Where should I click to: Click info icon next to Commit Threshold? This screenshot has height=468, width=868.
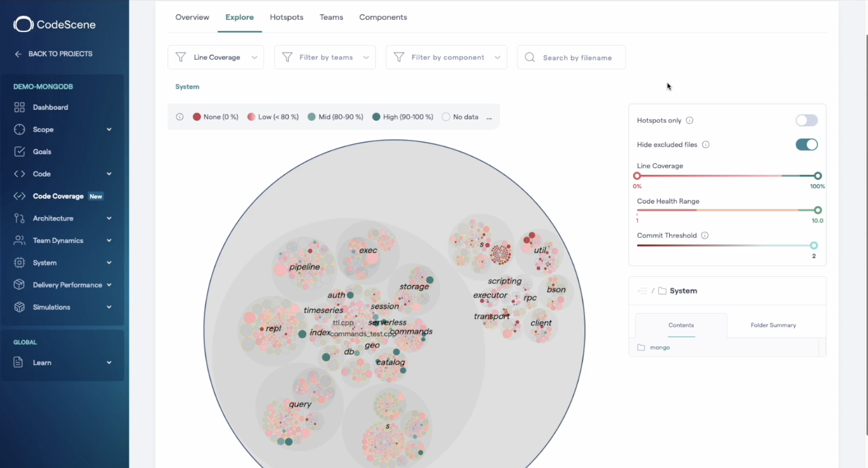tap(705, 235)
